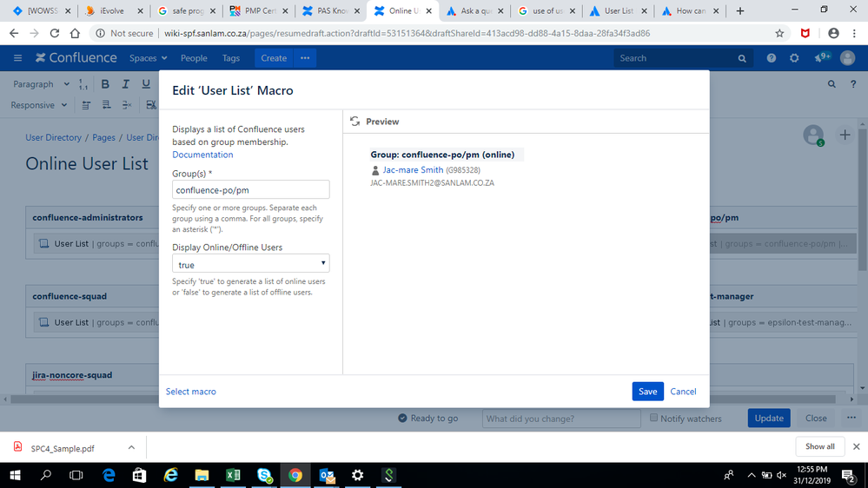Go to Confluence home logo
868x488 pixels.
76,58
